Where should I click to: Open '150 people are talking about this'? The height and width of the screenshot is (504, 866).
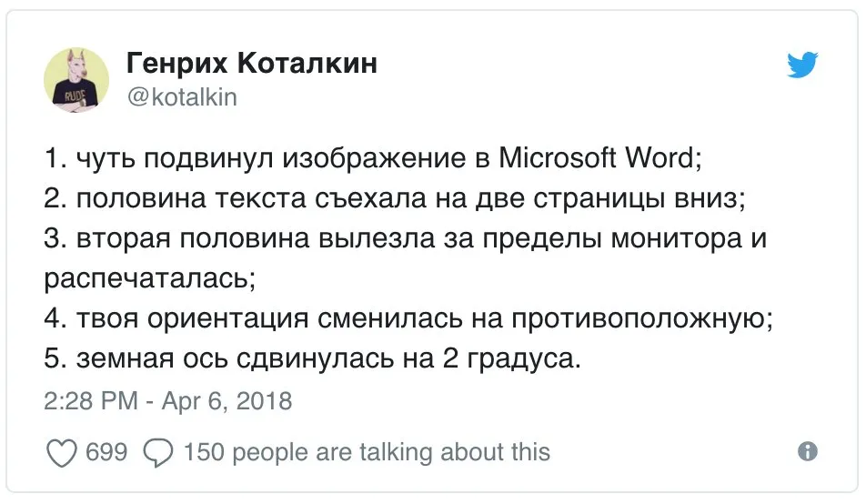coord(367,452)
